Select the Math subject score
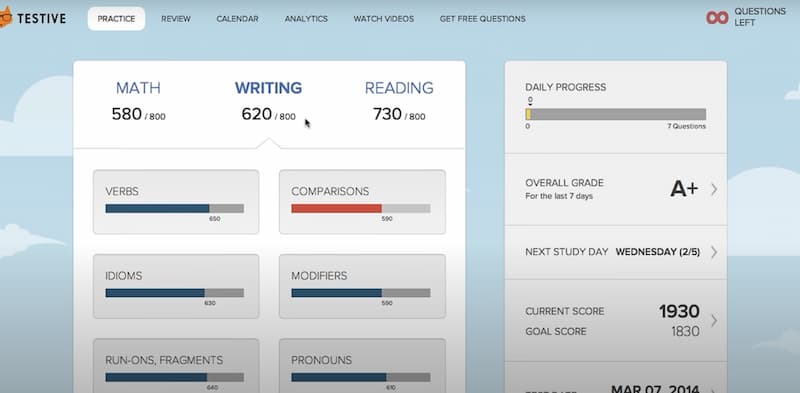The image size is (800, 393). 138,101
